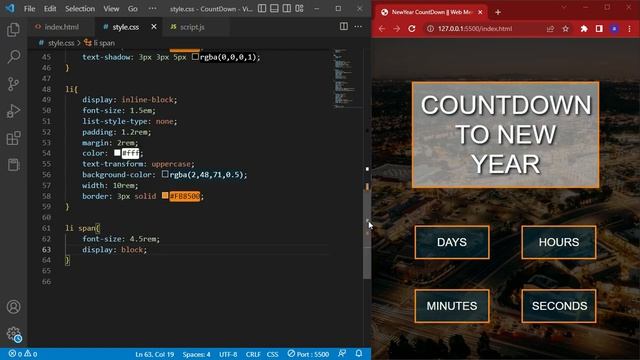The width and height of the screenshot is (640, 360).
Task: Go back in the browser
Action: [382, 29]
